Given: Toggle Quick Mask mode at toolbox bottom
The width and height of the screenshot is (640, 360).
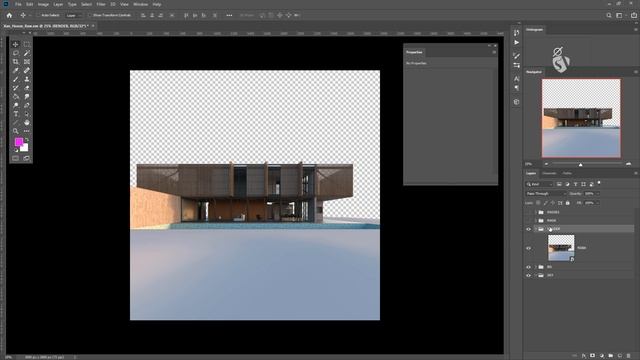Looking at the screenshot, I should click(16, 158).
